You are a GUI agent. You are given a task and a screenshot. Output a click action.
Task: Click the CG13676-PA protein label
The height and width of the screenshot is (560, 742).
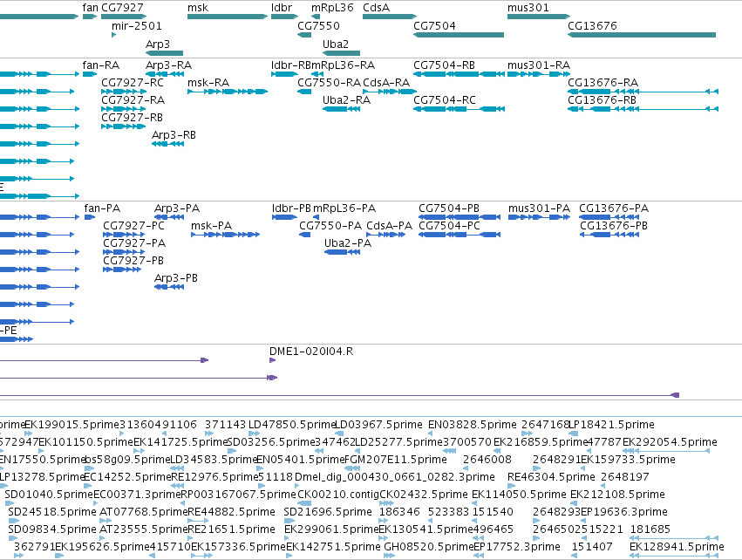pos(614,208)
